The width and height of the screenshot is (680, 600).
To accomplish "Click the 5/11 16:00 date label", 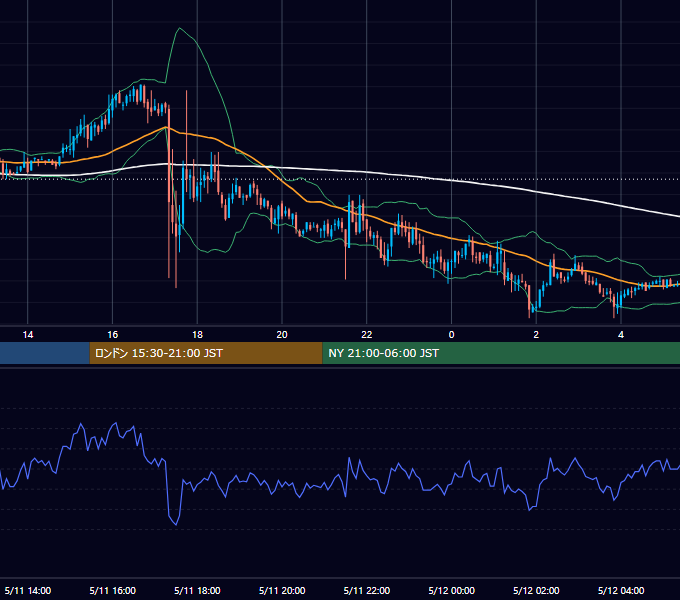I will (112, 590).
